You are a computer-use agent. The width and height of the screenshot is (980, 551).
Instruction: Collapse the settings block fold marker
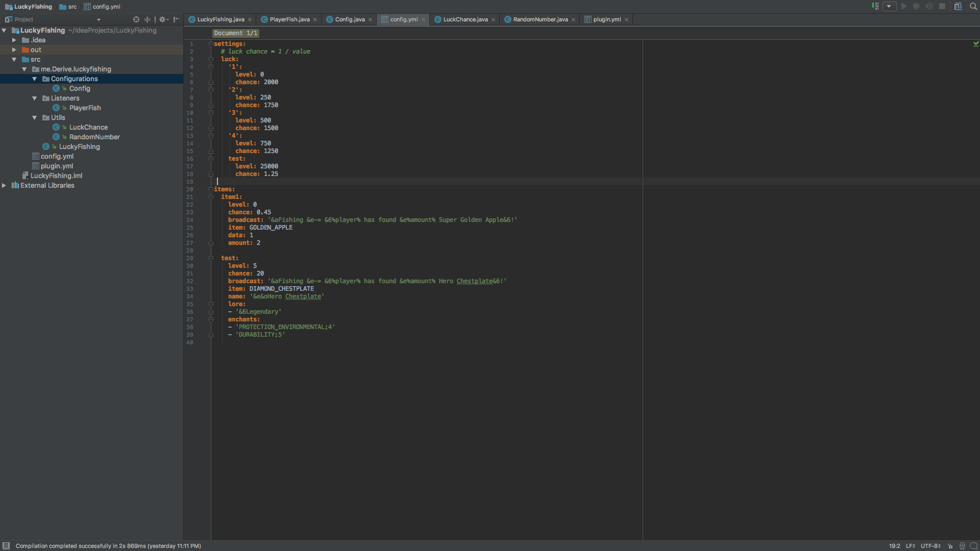tap(211, 44)
